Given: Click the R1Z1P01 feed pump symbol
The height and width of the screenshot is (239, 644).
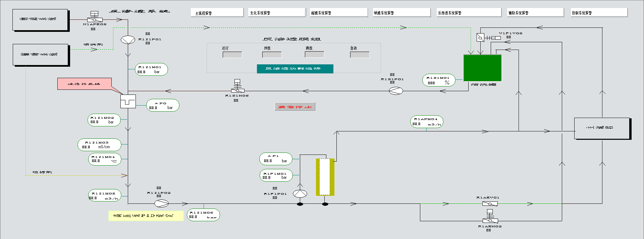Looking at the screenshot, I should coord(128,40).
